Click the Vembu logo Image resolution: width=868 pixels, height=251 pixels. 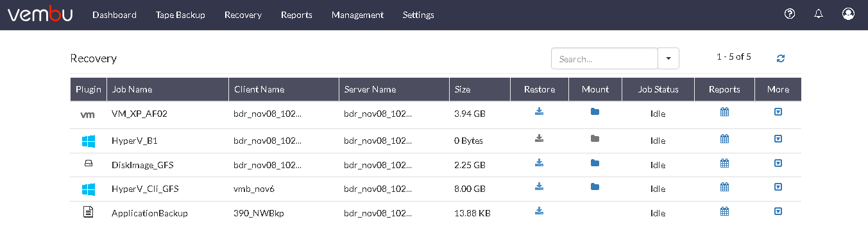click(x=39, y=14)
